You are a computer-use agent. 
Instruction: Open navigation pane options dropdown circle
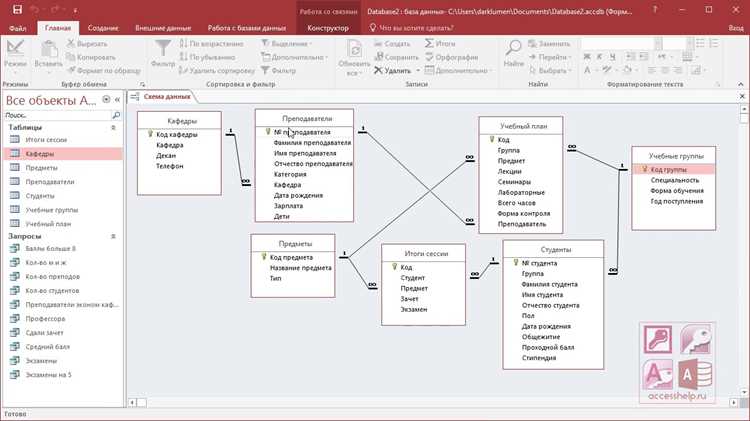tap(106, 100)
